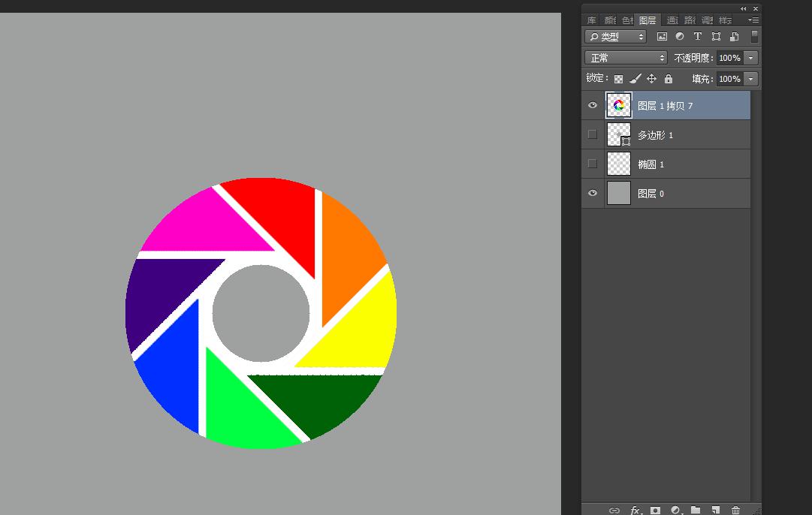This screenshot has width=812, height=515.
Task: Open the 正常 blend mode dropdown
Action: [626, 58]
